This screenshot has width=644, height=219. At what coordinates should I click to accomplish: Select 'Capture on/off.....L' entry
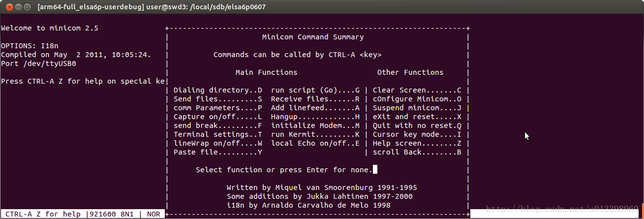click(218, 117)
